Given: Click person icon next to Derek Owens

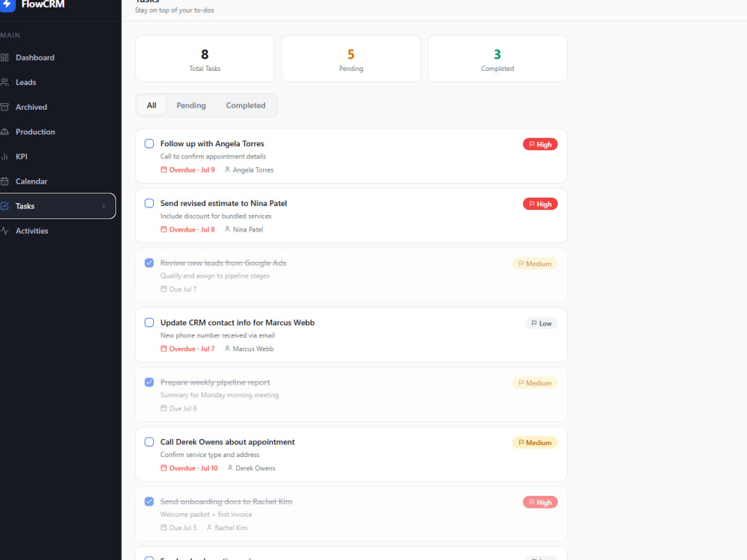Looking at the screenshot, I should click(230, 467).
